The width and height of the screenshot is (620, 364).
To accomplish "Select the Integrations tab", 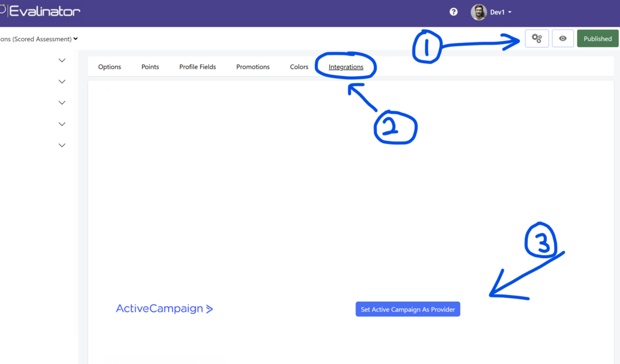I will (346, 67).
